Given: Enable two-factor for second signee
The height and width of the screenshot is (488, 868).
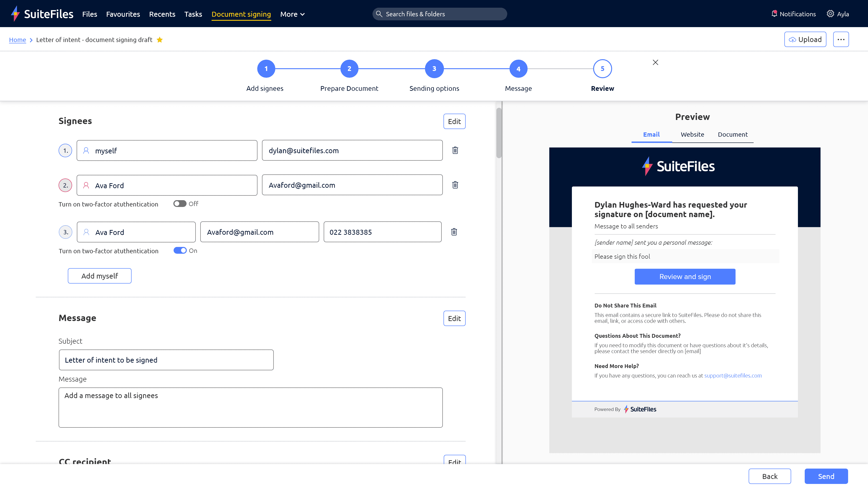Looking at the screenshot, I should (180, 204).
